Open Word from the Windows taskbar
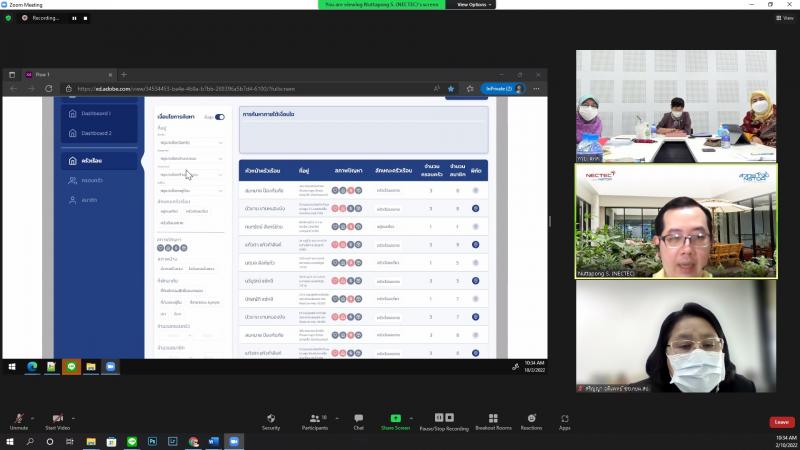 213,441
